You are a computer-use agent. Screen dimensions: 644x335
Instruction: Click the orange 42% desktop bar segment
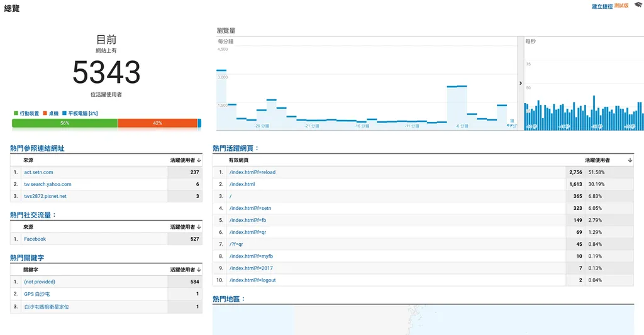tap(158, 123)
